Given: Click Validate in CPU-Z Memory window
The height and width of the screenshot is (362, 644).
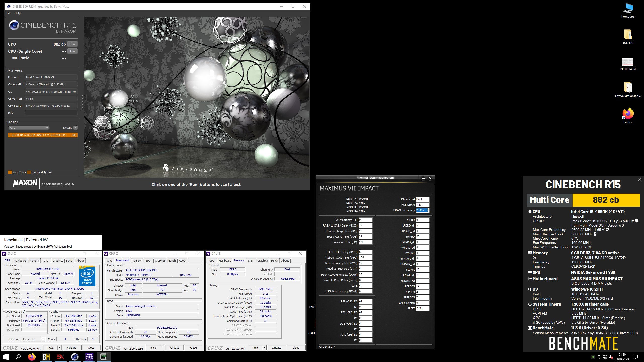Looking at the screenshot, I should [276, 348].
